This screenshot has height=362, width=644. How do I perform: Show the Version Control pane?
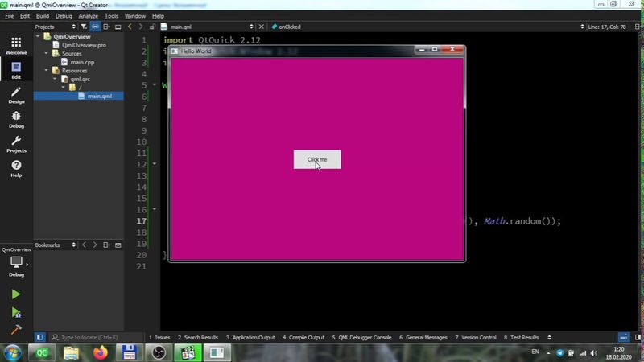tap(476, 337)
